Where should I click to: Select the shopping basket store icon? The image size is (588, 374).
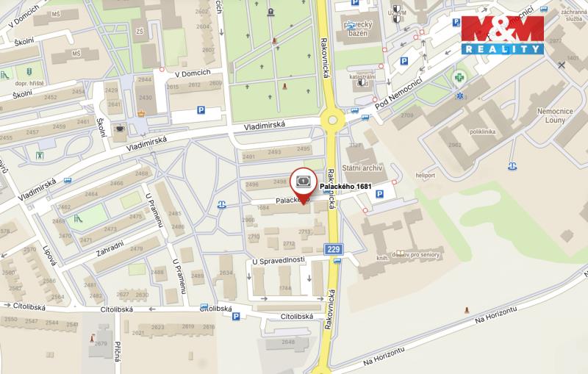click(x=141, y=113)
